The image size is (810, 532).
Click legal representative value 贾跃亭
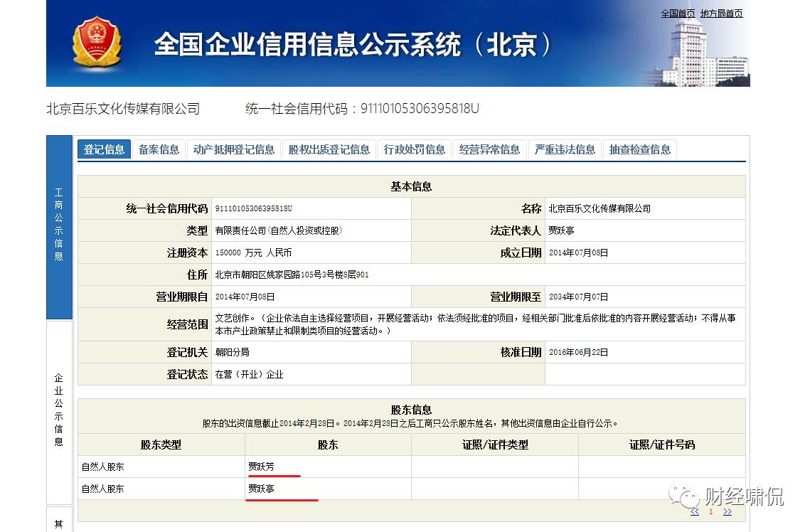(562, 230)
